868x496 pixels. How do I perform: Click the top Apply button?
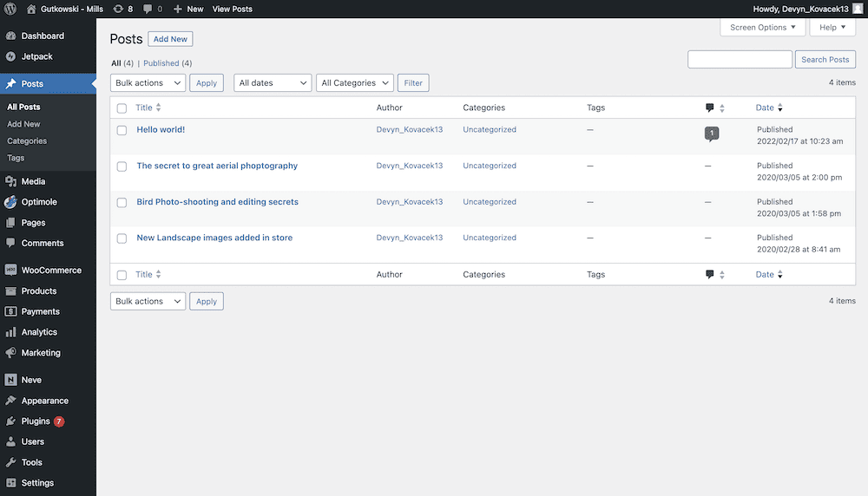pyautogui.click(x=207, y=83)
